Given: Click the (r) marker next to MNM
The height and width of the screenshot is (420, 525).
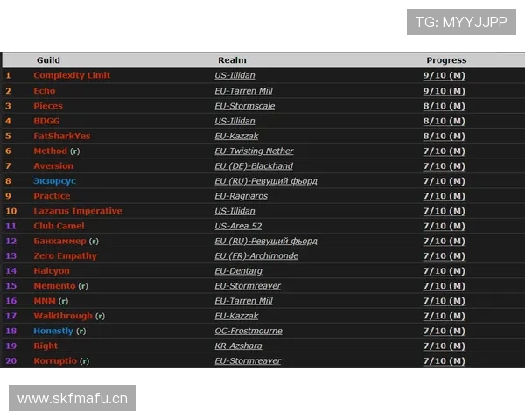Looking at the screenshot, I should pyautogui.click(x=64, y=301).
